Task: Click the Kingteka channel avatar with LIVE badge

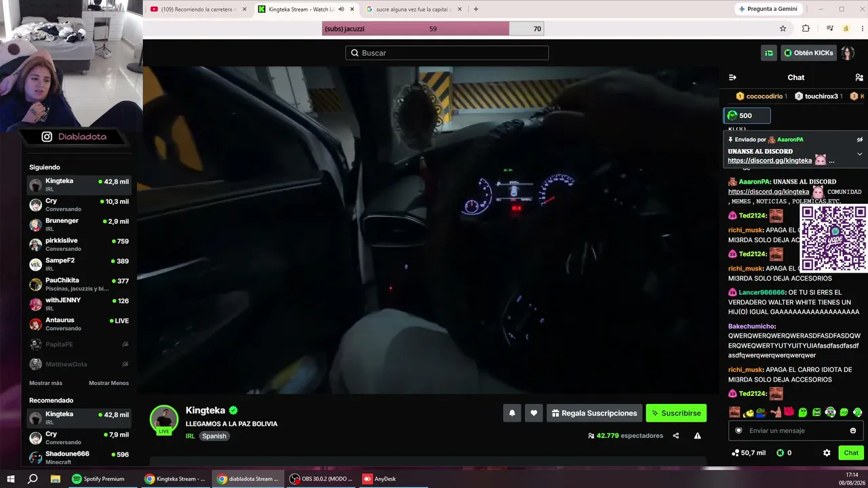Action: [164, 420]
